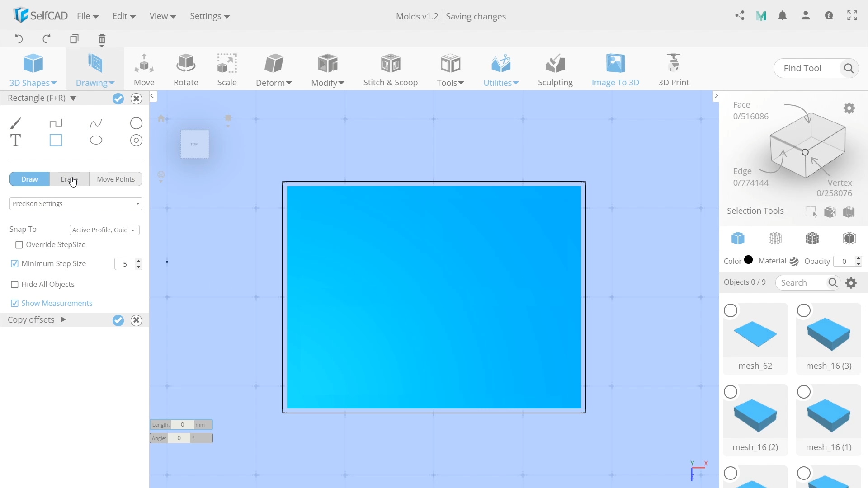
Task: Open the Sculpting tool
Action: coord(555,69)
